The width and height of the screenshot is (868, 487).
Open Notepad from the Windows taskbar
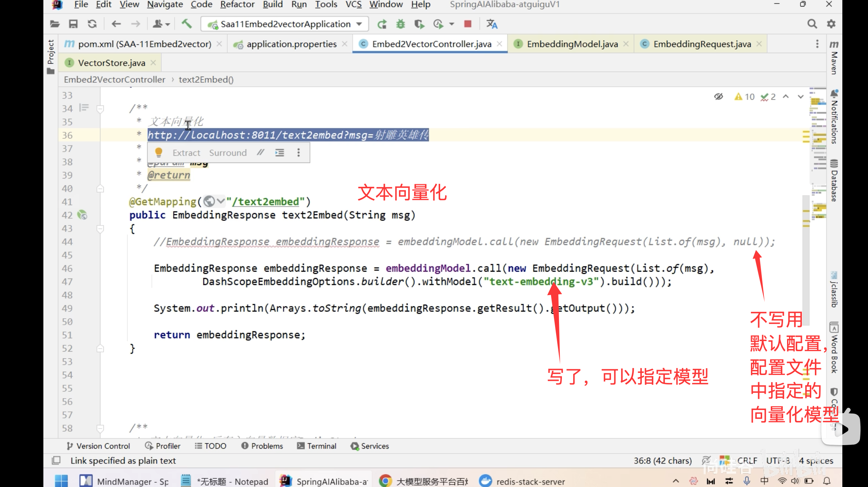point(225,481)
